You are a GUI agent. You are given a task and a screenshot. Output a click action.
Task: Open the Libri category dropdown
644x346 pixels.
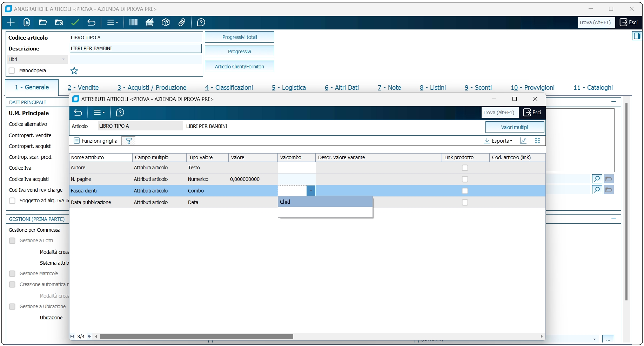point(63,59)
